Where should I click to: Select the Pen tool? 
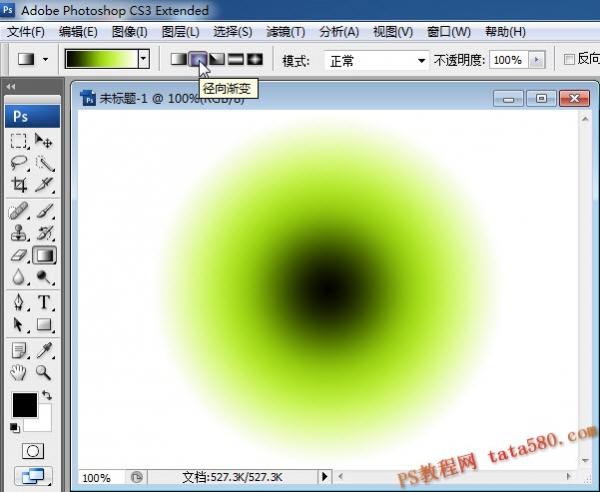[19, 302]
